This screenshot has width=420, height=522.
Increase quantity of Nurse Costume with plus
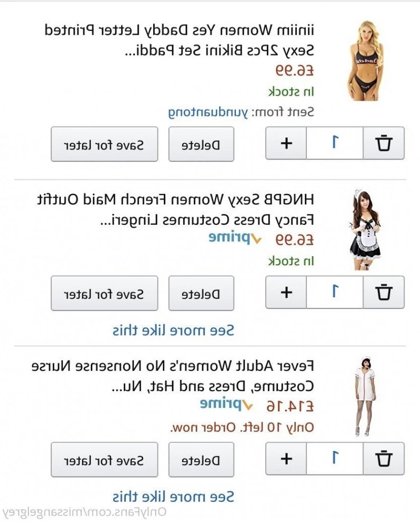[x=286, y=458]
